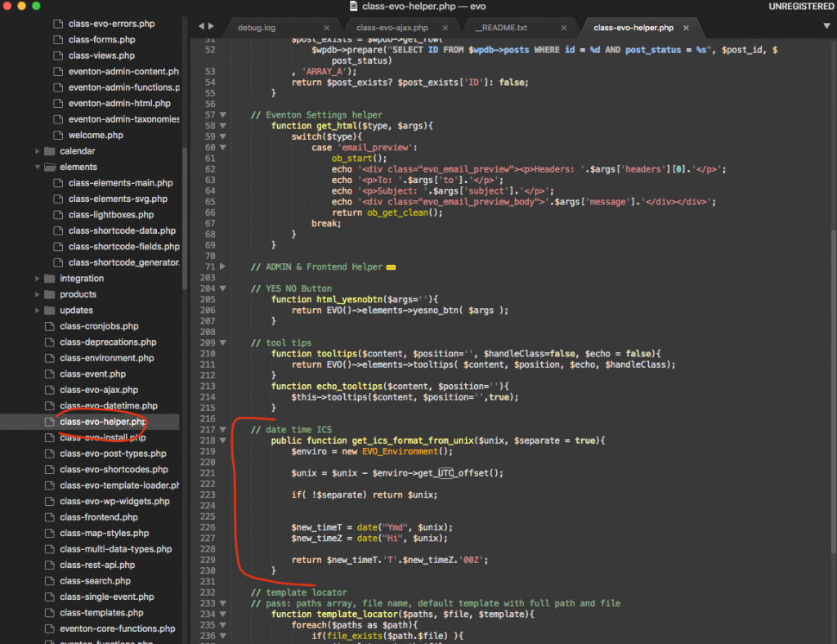Click the eventon-admin-content file icon

coord(58,71)
